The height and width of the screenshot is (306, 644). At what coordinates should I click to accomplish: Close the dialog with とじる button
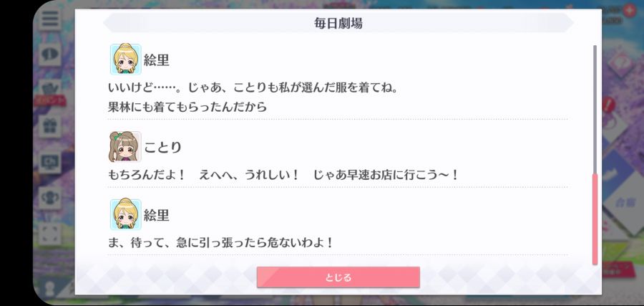click(338, 277)
